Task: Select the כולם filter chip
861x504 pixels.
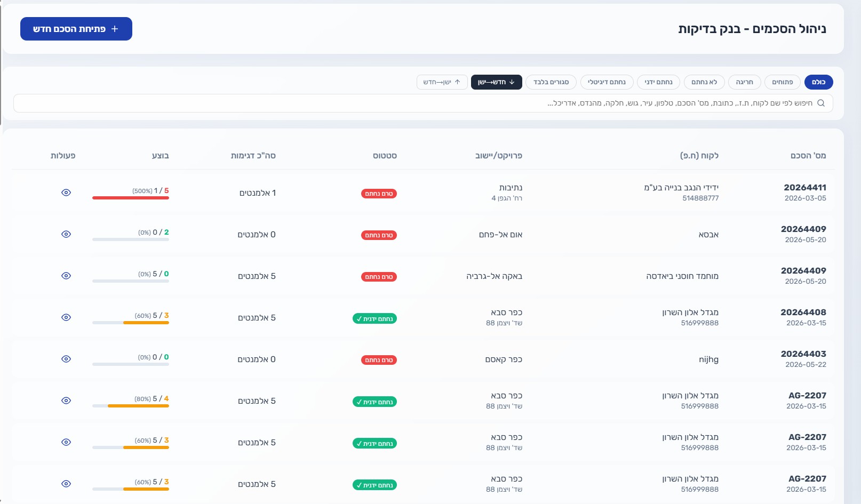Action: (x=818, y=82)
